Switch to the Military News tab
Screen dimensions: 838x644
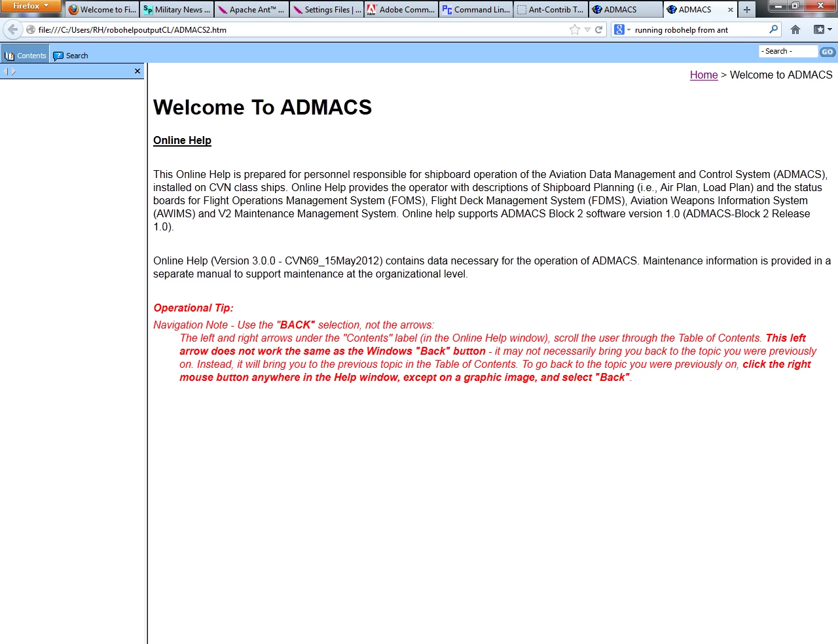pos(177,10)
